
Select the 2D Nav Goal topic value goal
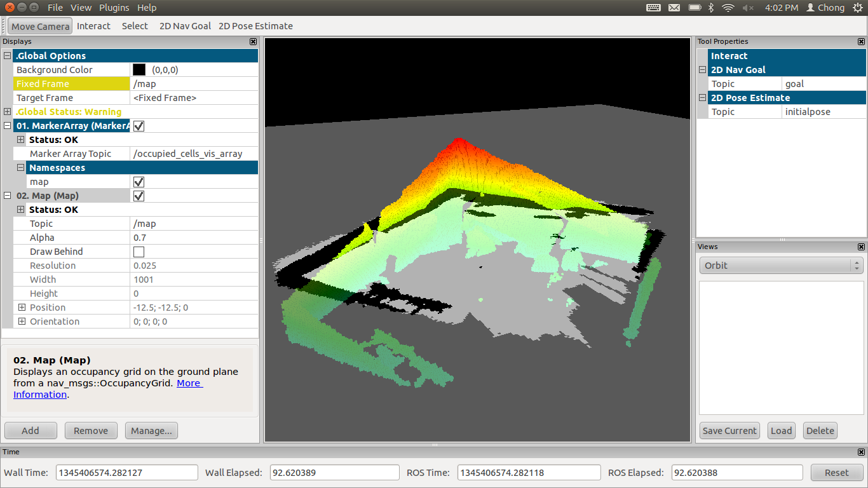coord(824,84)
